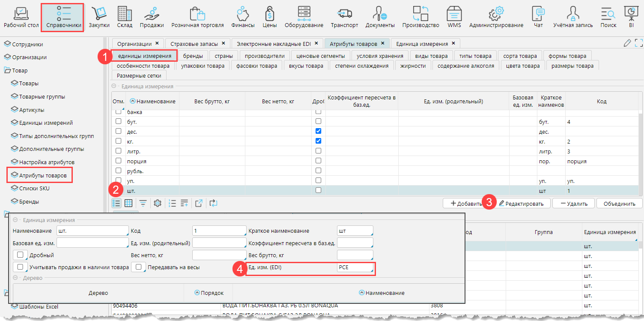Check the Передавать на весы checkbox

coord(138,267)
